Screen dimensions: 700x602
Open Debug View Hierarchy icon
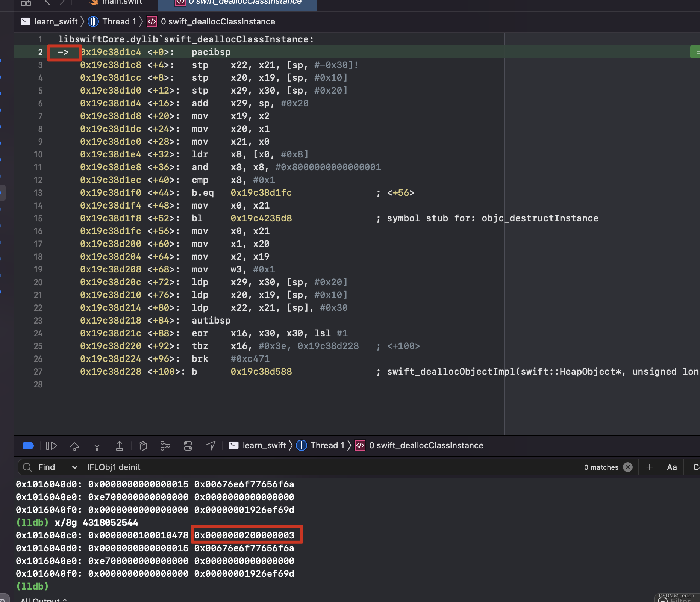coord(143,446)
